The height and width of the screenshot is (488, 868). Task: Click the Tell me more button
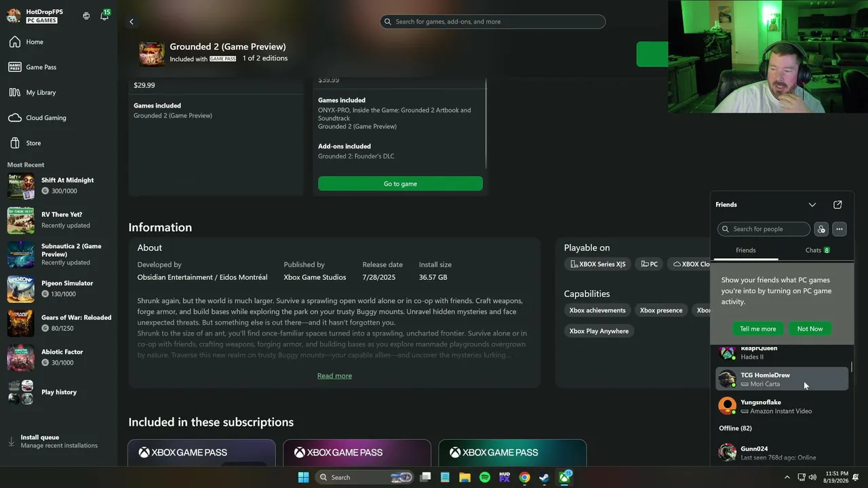pyautogui.click(x=758, y=329)
